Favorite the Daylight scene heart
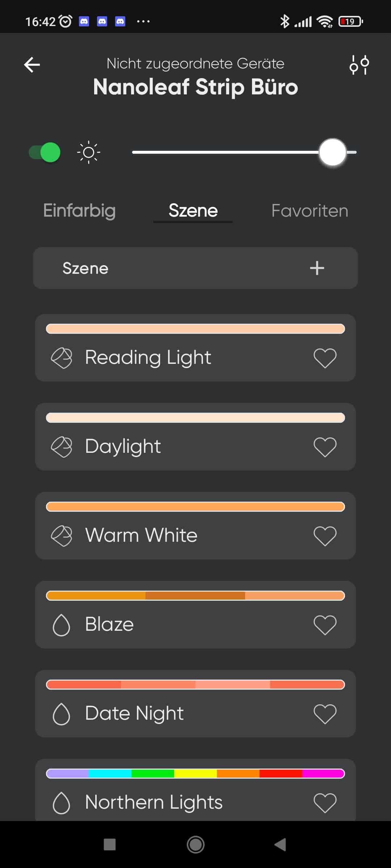This screenshot has width=391, height=868. (x=325, y=447)
